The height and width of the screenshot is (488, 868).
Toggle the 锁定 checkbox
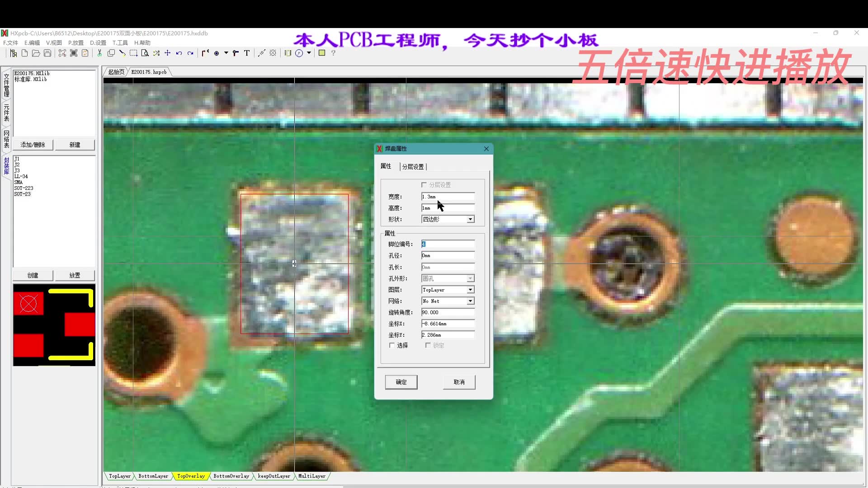click(x=428, y=345)
